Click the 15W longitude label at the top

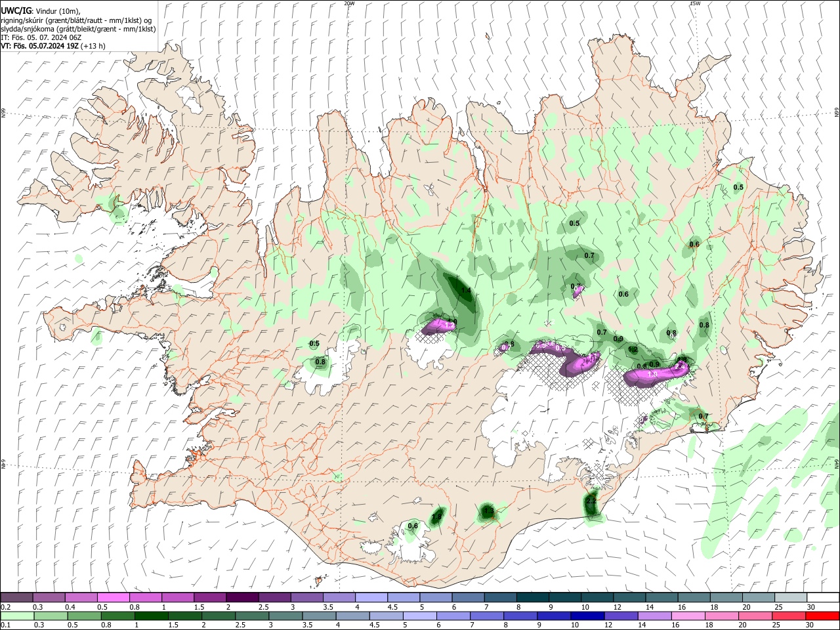point(695,3)
